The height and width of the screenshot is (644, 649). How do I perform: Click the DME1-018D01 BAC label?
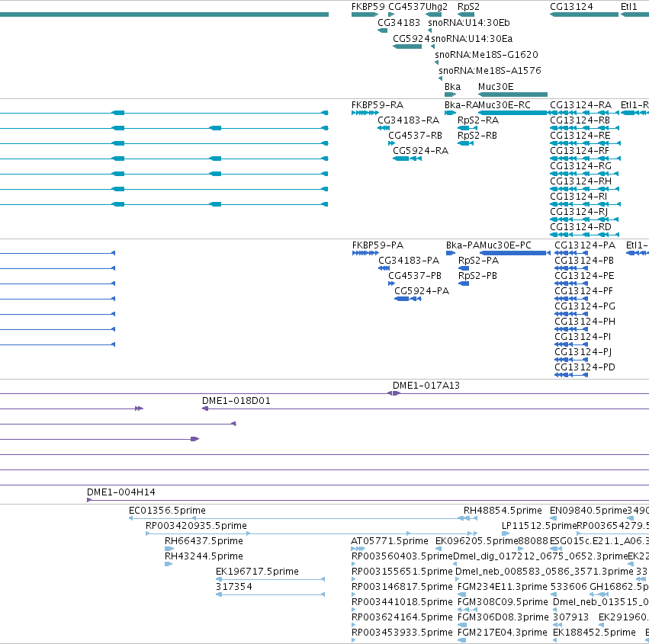click(x=236, y=401)
